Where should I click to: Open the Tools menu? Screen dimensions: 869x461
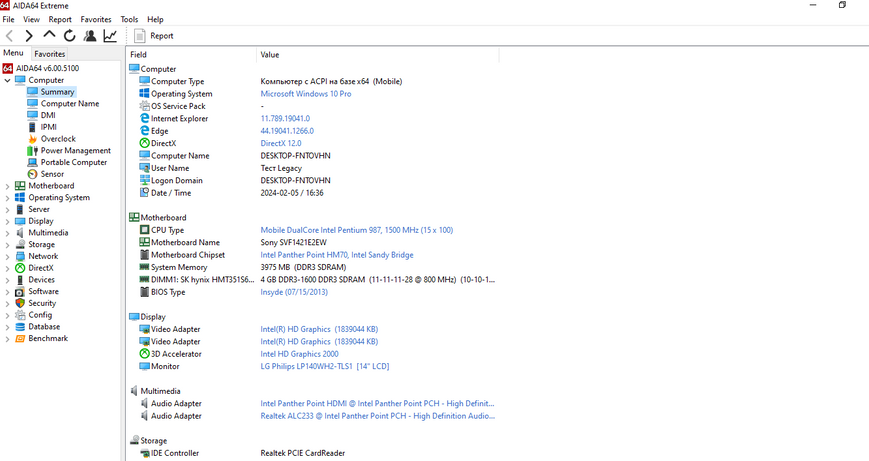(x=129, y=19)
